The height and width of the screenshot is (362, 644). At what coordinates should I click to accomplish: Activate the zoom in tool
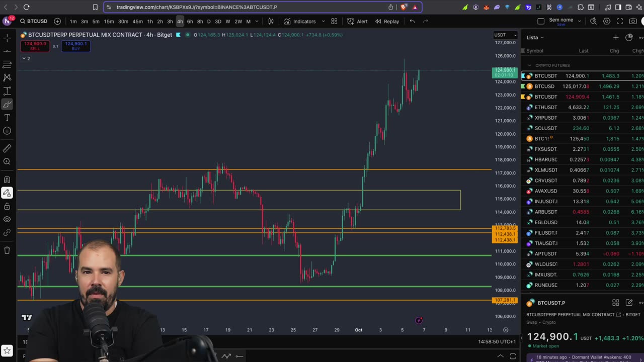click(7, 161)
